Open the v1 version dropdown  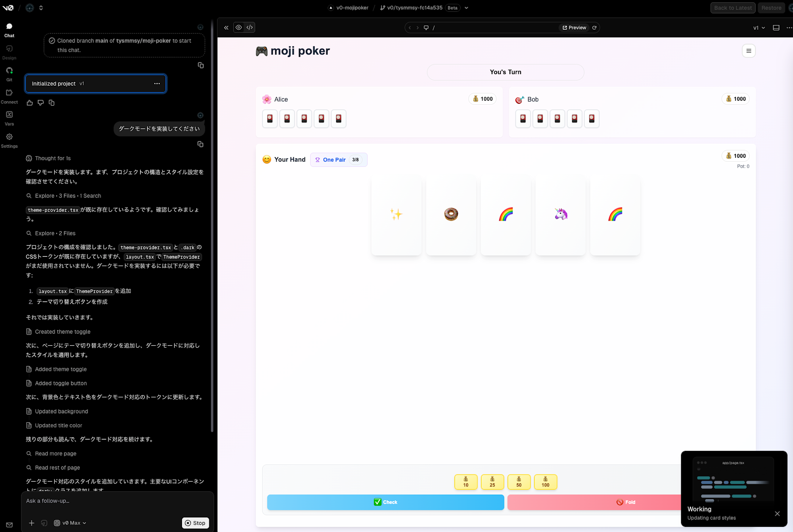(x=759, y=28)
